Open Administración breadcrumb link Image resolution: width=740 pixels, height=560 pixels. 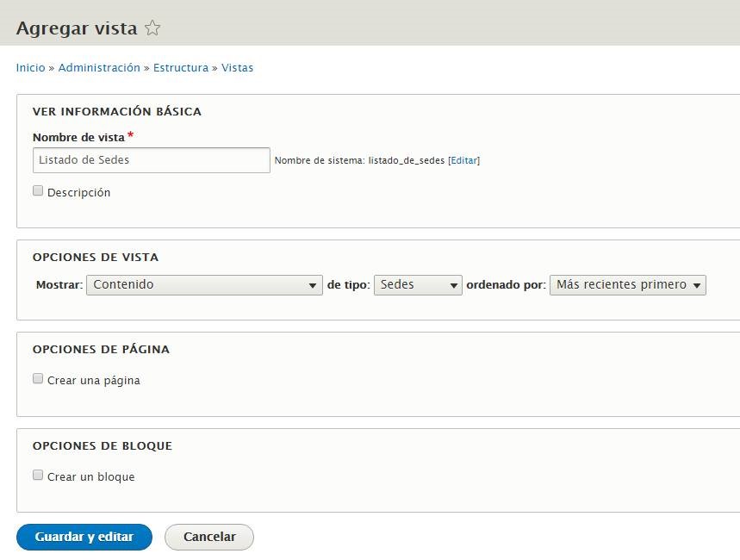(99, 67)
